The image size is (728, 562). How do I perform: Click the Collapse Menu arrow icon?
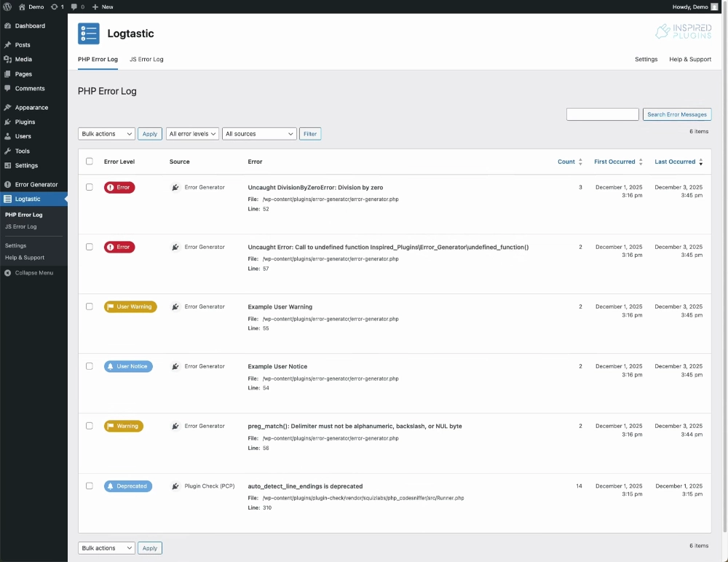click(x=7, y=273)
